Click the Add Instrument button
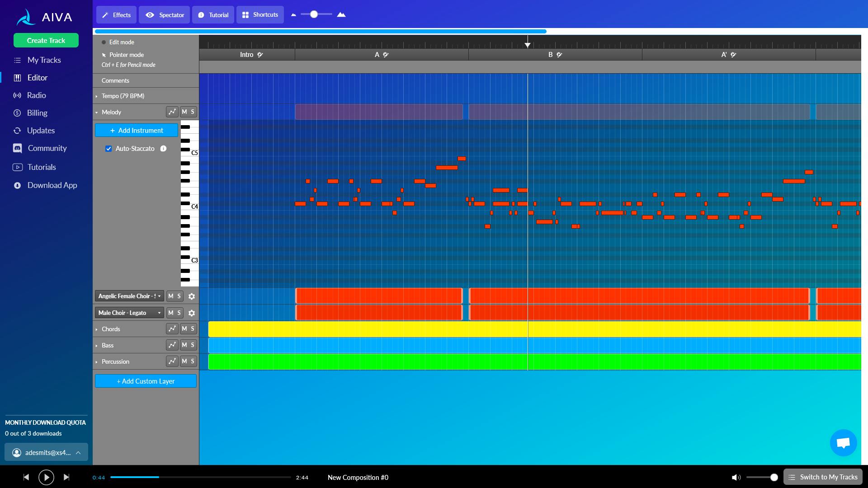This screenshot has width=868, height=488. tap(137, 130)
